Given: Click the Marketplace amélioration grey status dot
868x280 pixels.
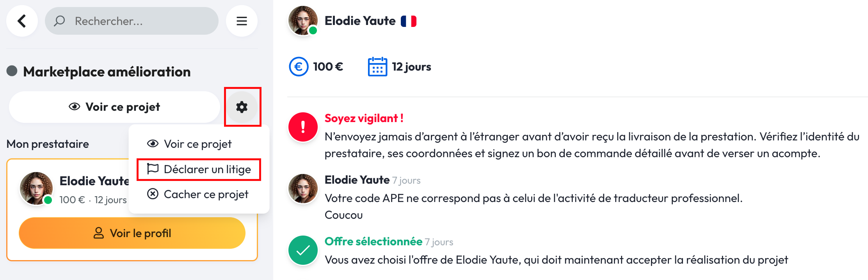Looking at the screenshot, I should pyautogui.click(x=12, y=71).
